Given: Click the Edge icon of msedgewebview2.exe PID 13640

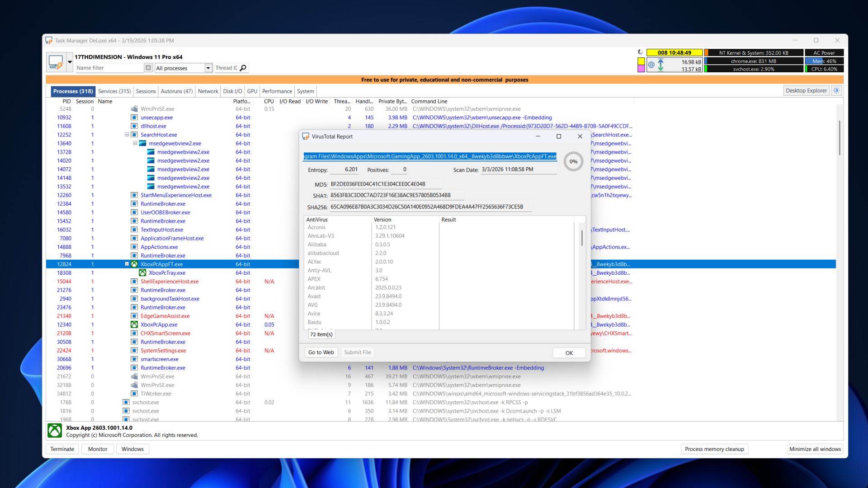Looking at the screenshot, I should tap(142, 144).
